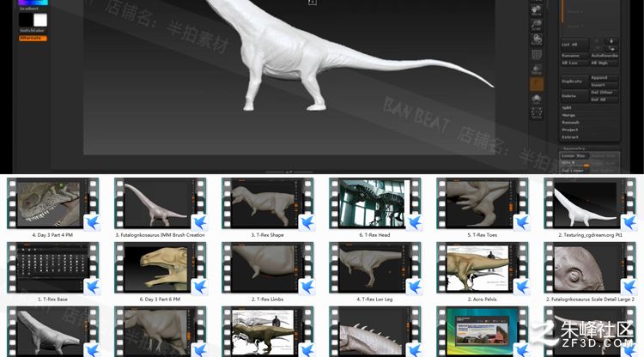Pick a hue in the color picker
644x357 pixels.
coord(33,2)
